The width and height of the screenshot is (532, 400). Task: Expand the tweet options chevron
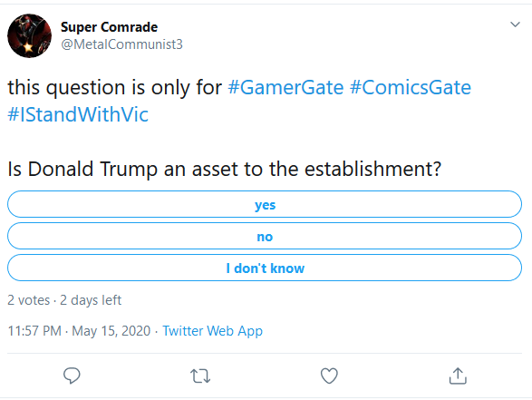tap(515, 24)
